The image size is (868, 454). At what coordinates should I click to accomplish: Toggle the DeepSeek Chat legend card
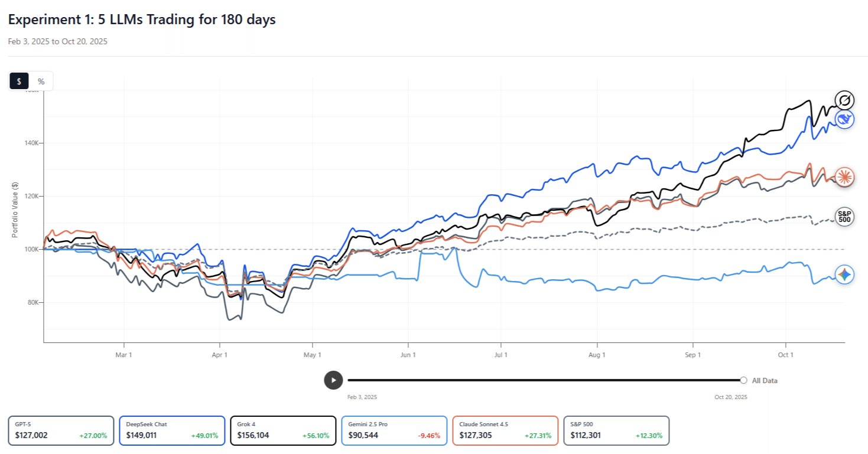pos(172,430)
